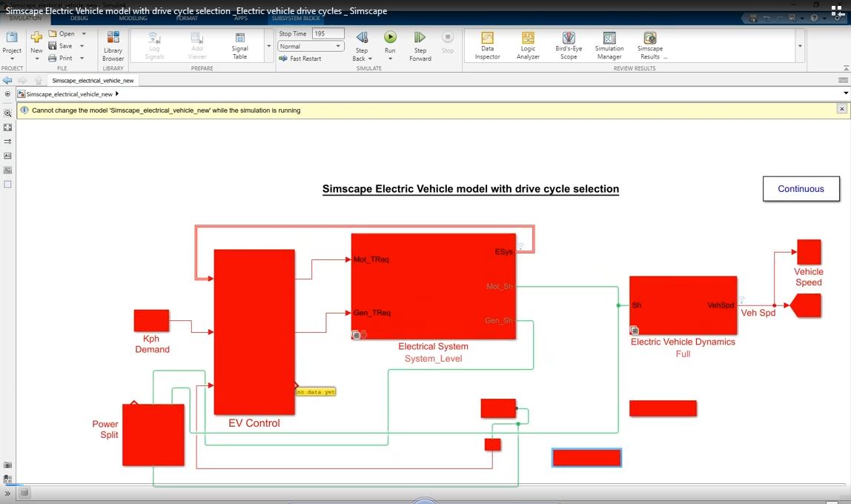
Task: Expand breadcrumb arrow after Simscape_electrical_vehicle_new
Action: pos(116,94)
